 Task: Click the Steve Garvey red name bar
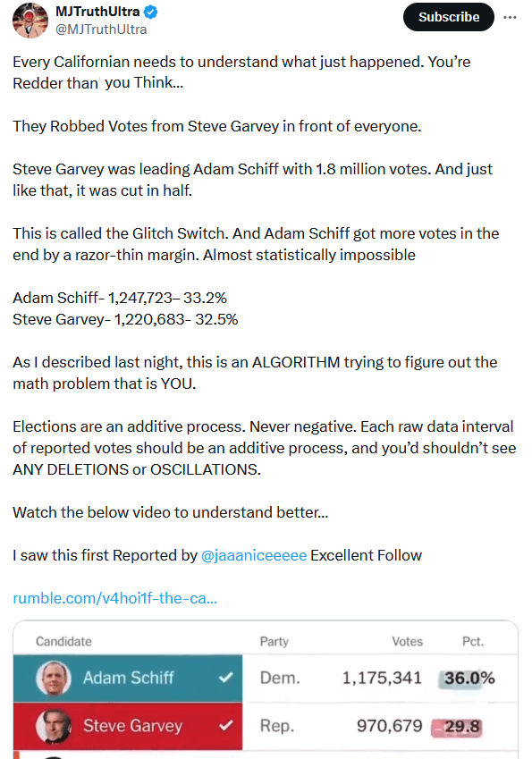pos(128,726)
